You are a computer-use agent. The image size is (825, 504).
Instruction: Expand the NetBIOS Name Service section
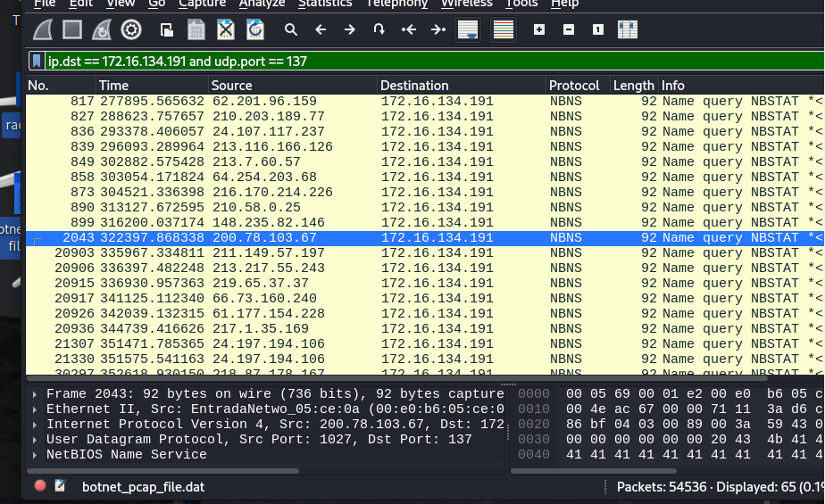tap(35, 455)
